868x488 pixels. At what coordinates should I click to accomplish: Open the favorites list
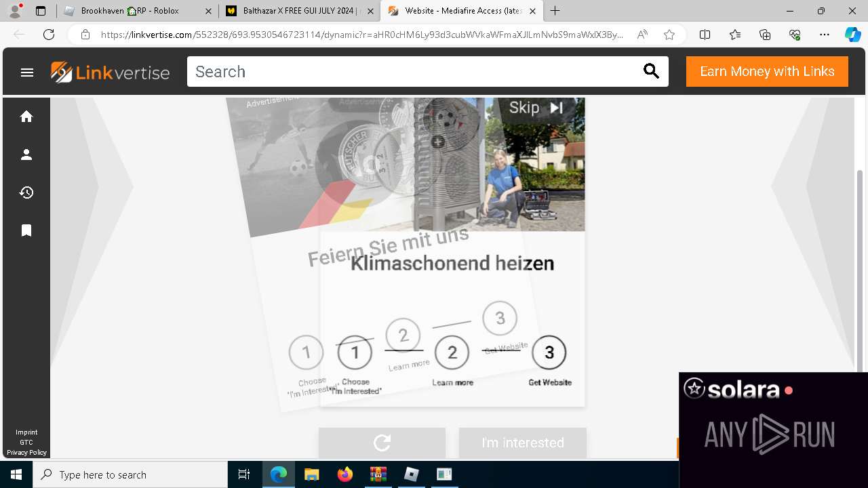pos(735,35)
